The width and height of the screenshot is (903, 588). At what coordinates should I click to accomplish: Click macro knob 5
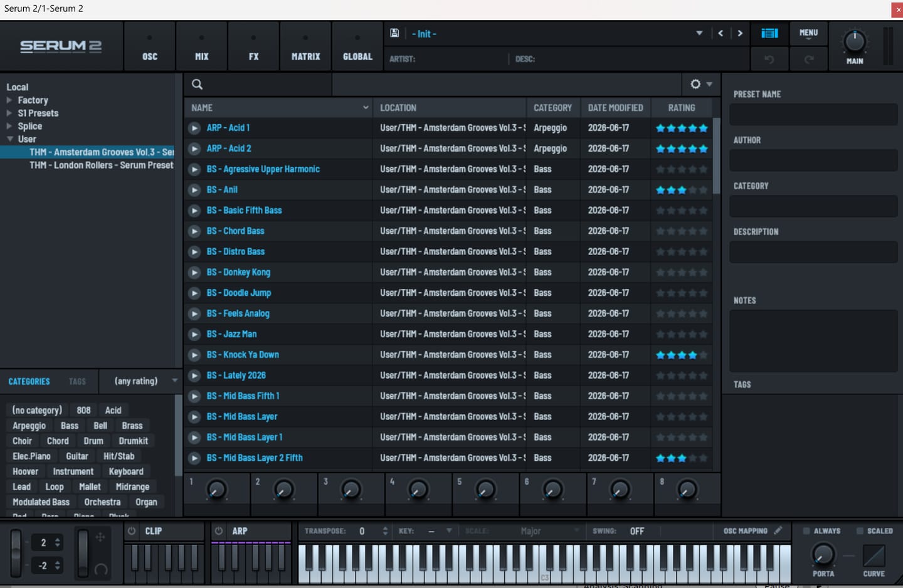coord(485,489)
